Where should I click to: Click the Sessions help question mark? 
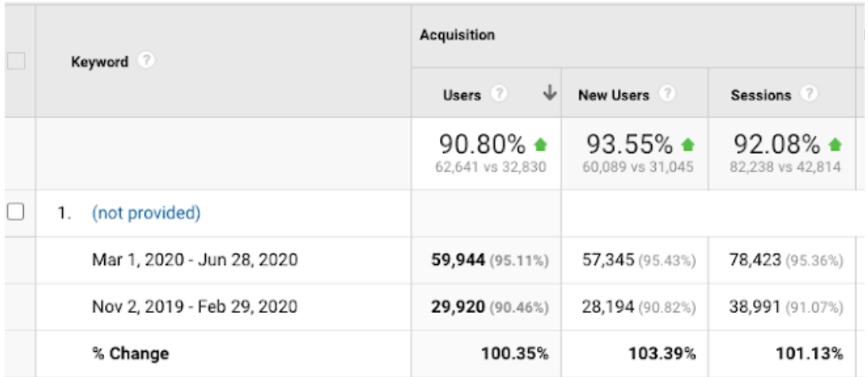coord(808,95)
